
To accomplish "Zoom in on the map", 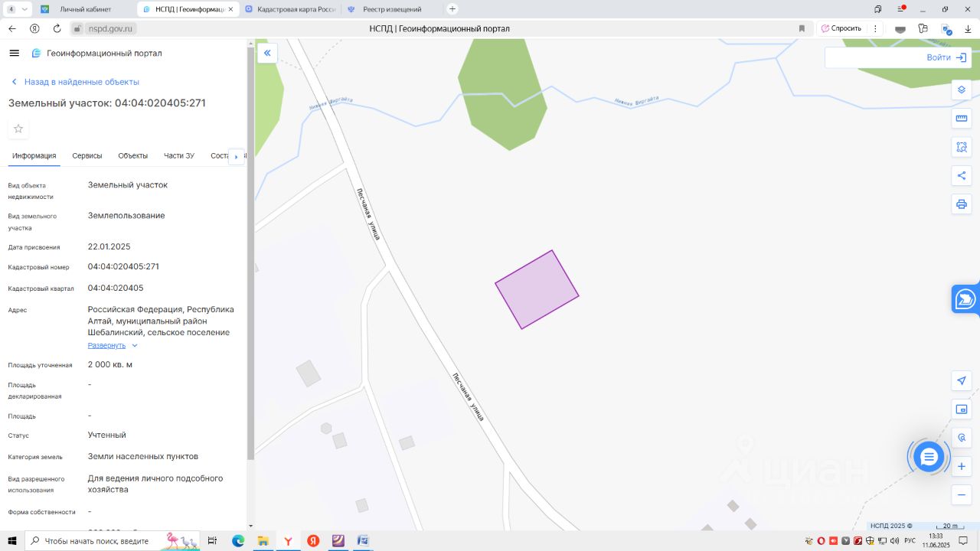I will pos(962,466).
